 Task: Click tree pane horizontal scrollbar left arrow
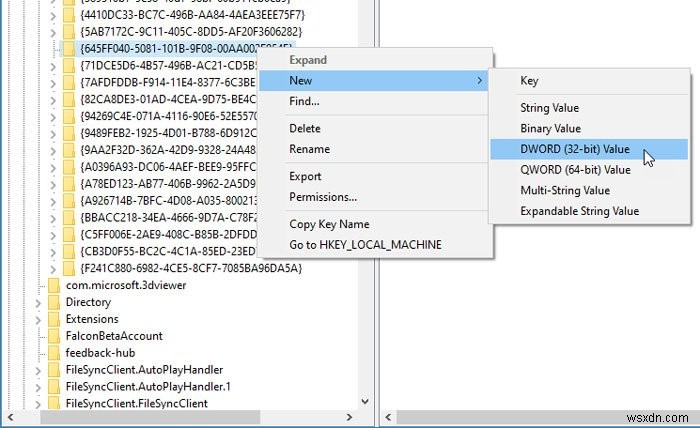(x=10, y=417)
